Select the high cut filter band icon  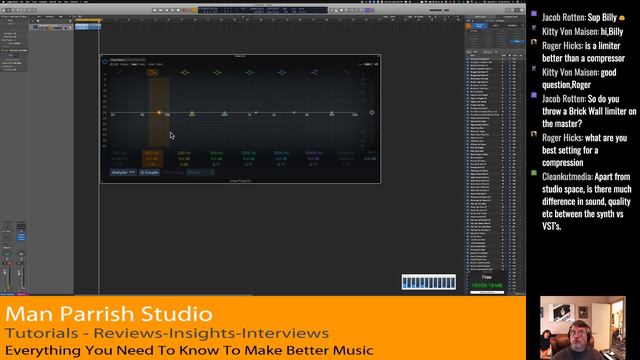[x=346, y=72]
